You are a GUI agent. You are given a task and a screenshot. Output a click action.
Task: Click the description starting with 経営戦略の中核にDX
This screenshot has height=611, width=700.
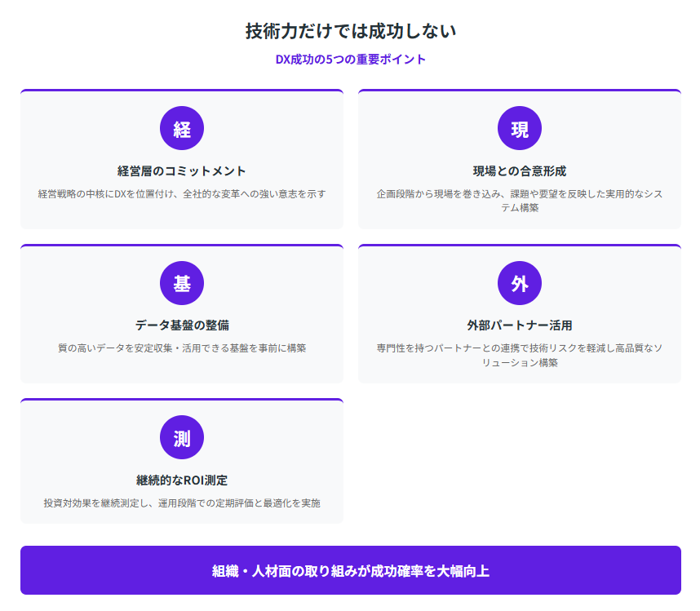point(182,194)
